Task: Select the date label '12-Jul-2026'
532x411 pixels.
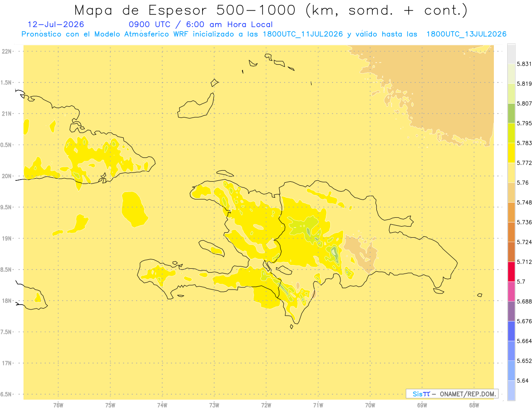Action: click(55, 24)
